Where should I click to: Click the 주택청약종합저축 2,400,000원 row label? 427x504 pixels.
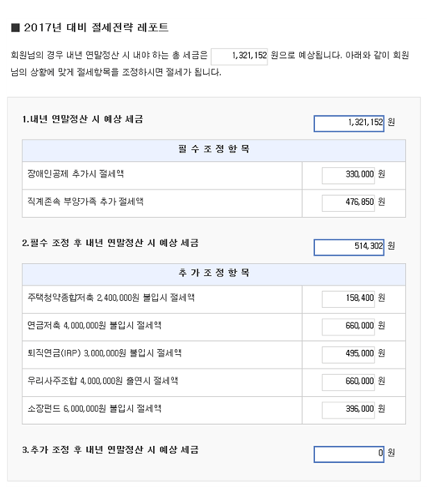[111, 298]
